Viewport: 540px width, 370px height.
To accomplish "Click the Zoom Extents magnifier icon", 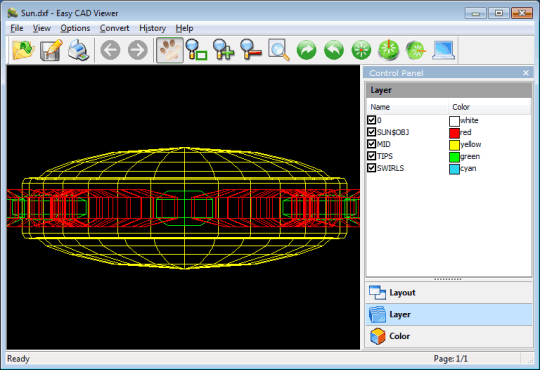I will pos(279,50).
